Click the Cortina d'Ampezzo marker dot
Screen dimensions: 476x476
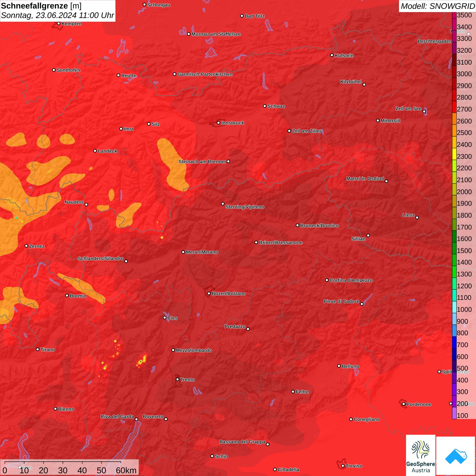point(327,280)
